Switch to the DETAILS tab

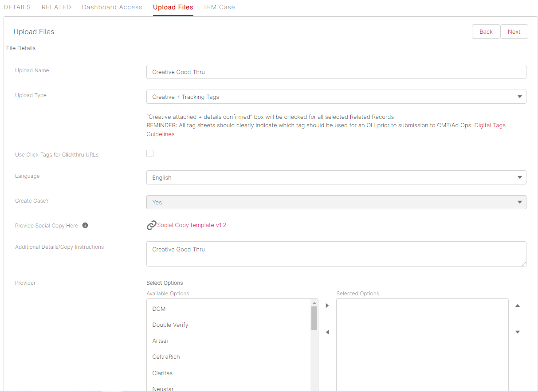click(17, 7)
